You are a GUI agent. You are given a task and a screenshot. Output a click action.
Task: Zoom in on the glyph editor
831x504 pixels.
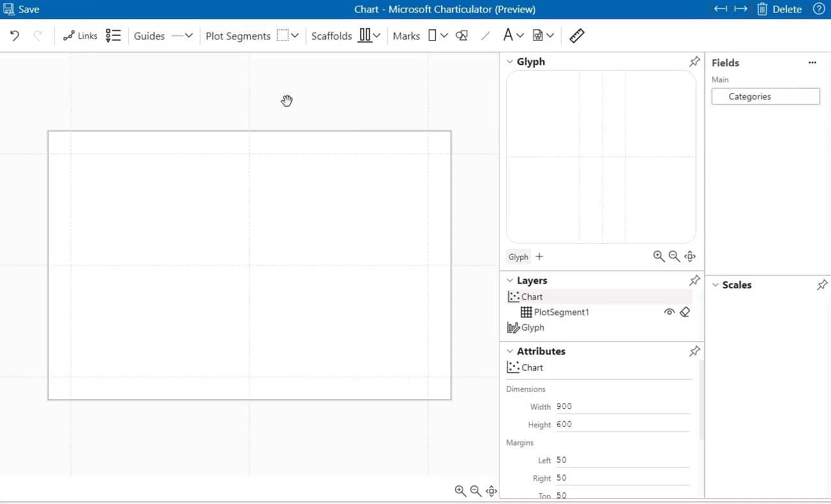(659, 256)
